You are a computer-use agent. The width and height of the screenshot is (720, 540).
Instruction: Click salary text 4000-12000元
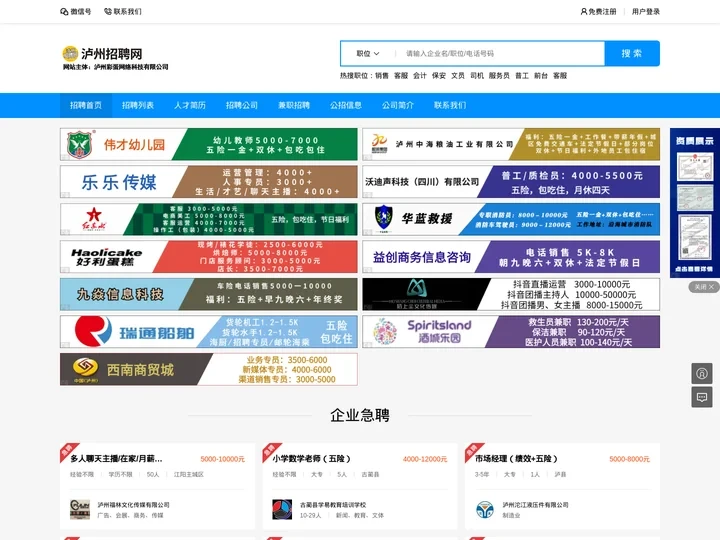coord(425,459)
